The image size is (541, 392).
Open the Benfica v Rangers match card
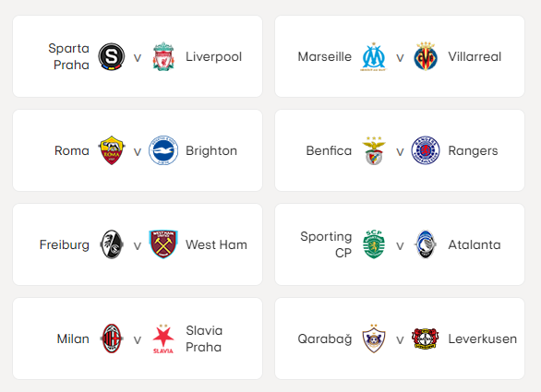tap(400, 150)
